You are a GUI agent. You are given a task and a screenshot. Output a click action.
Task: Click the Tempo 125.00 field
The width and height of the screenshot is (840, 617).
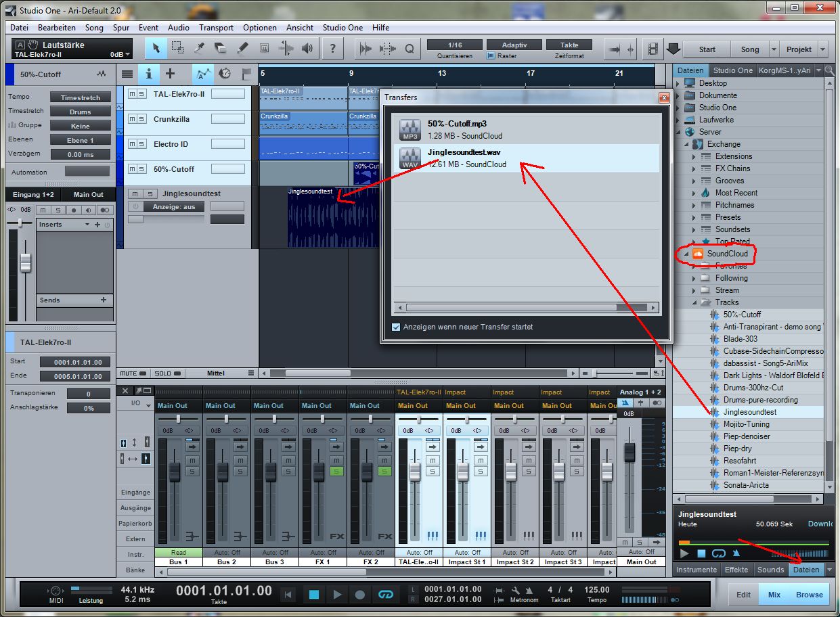(x=597, y=590)
